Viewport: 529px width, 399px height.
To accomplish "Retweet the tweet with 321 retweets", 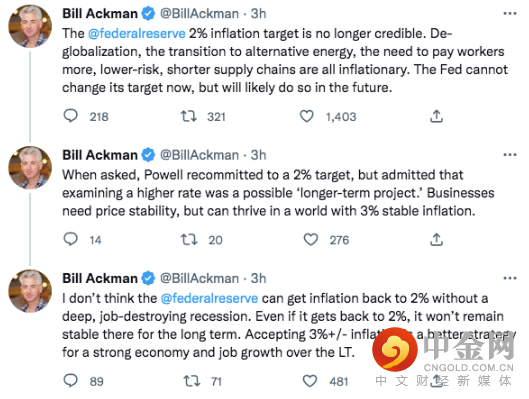I will (188, 116).
